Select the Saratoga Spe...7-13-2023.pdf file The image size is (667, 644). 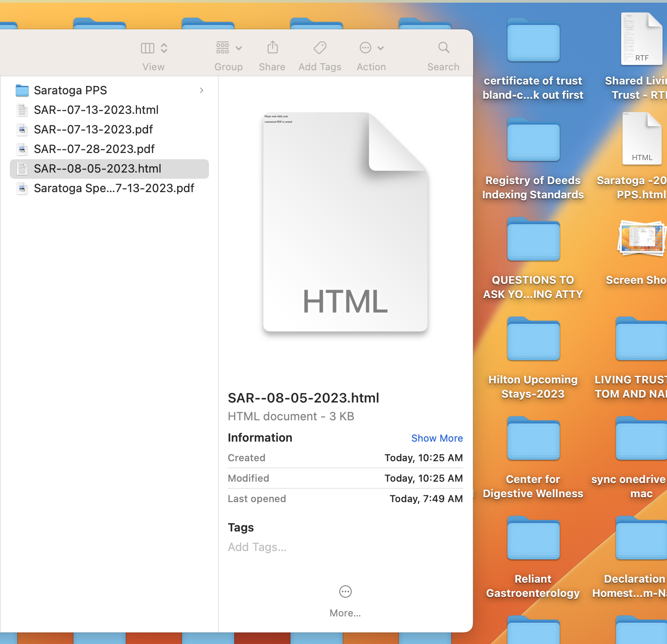pyautogui.click(x=114, y=188)
